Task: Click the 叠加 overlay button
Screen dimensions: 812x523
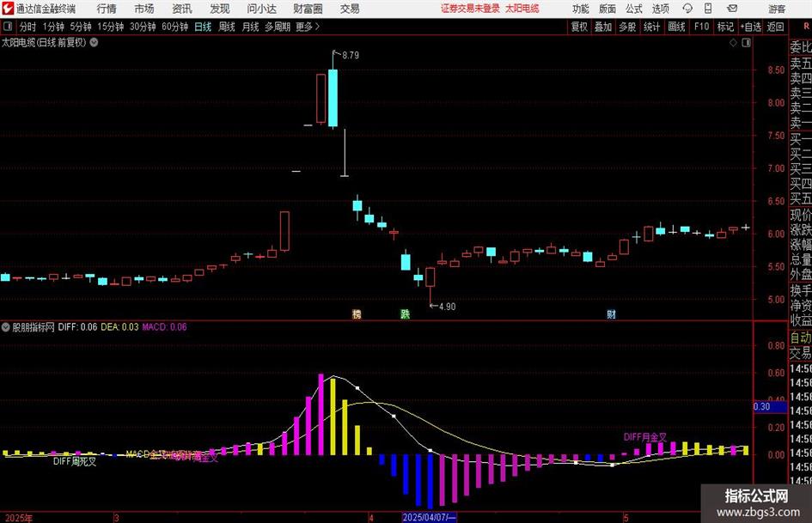Action: click(603, 27)
